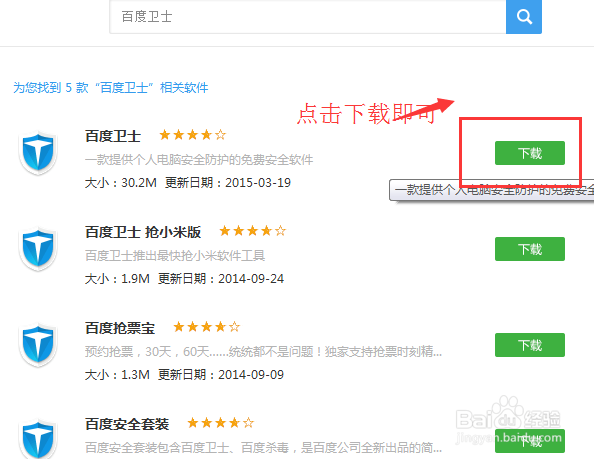Download 百度抢票宝 using its 下载 button
The width and height of the screenshot is (594, 459).
tap(530, 345)
